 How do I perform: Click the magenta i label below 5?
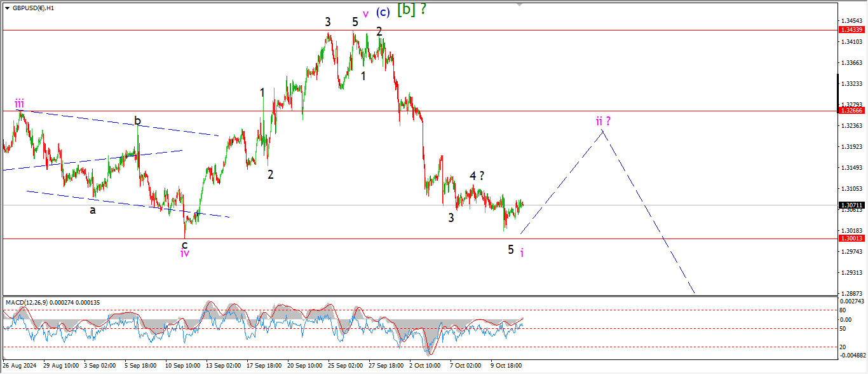point(522,253)
